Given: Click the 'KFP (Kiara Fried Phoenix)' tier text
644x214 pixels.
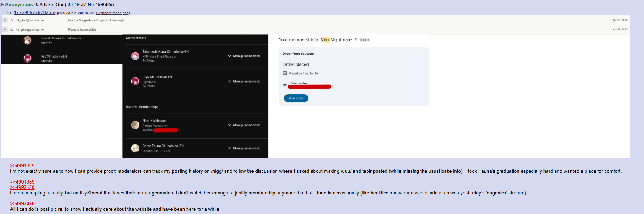Looking at the screenshot, I should [x=159, y=56].
